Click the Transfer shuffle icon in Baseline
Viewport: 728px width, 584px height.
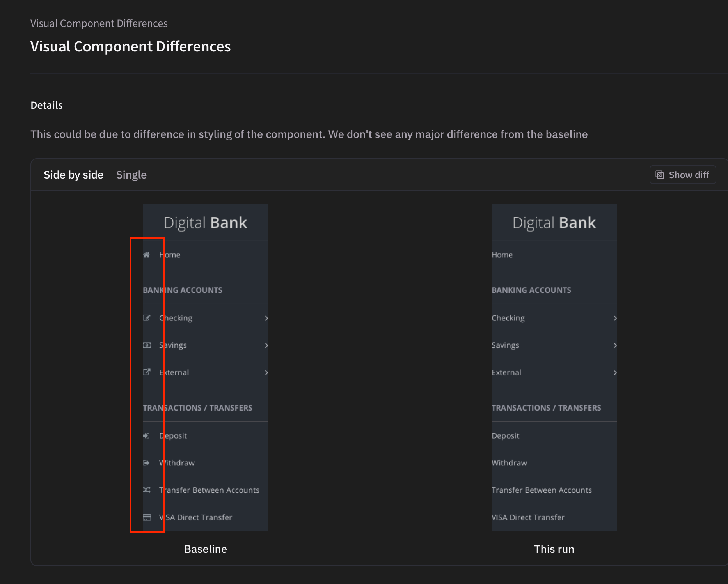click(x=146, y=490)
